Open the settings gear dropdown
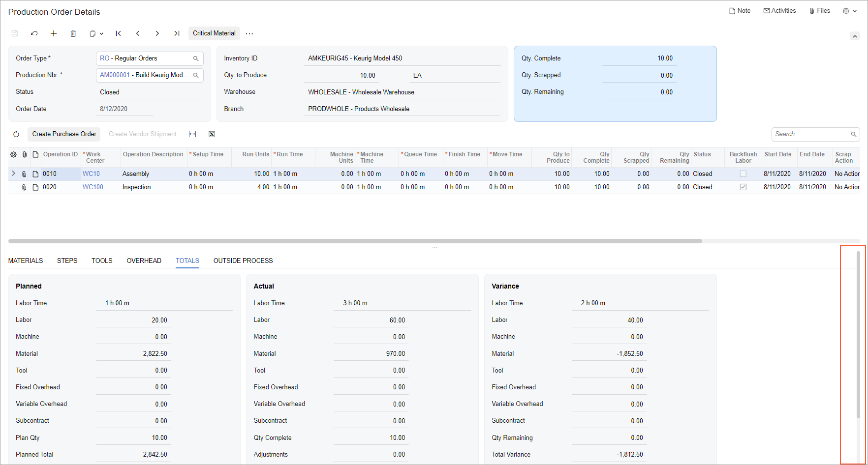 [x=850, y=11]
